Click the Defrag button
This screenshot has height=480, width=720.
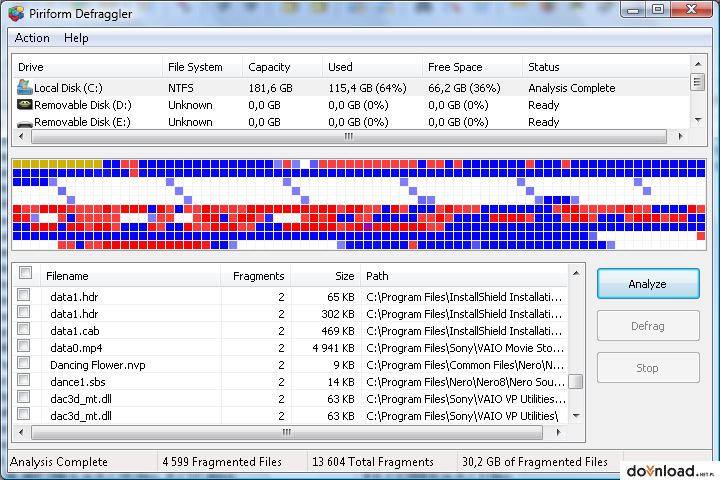pyautogui.click(x=648, y=326)
